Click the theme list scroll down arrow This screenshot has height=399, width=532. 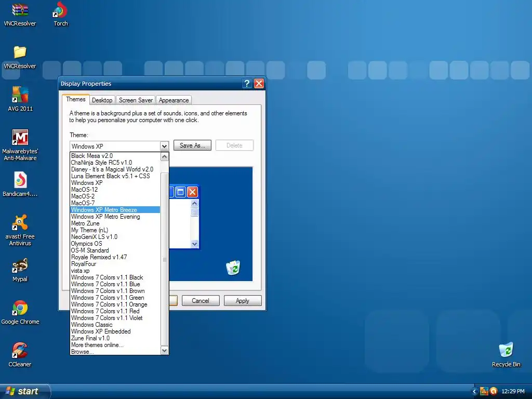click(x=165, y=351)
